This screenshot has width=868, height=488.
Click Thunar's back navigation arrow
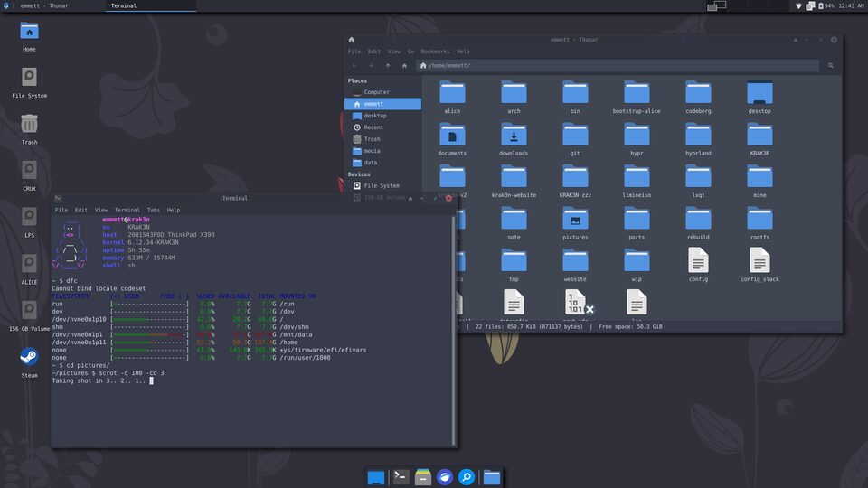pos(354,65)
